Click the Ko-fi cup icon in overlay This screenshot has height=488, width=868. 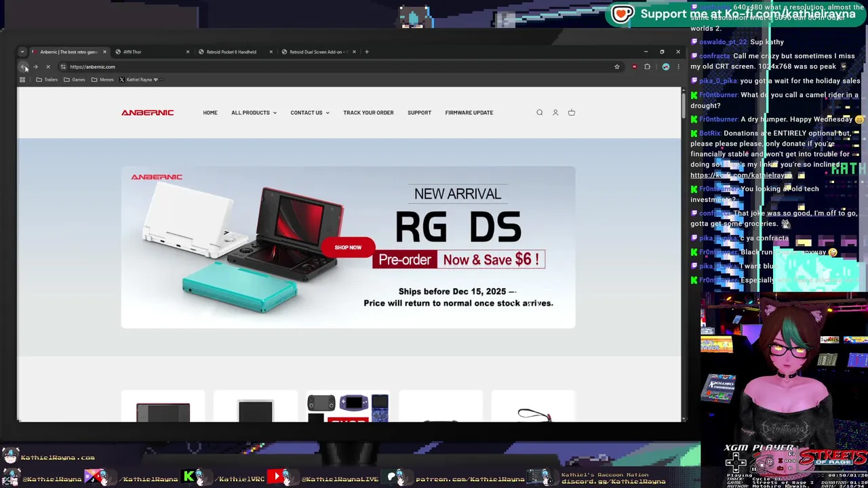tap(623, 14)
